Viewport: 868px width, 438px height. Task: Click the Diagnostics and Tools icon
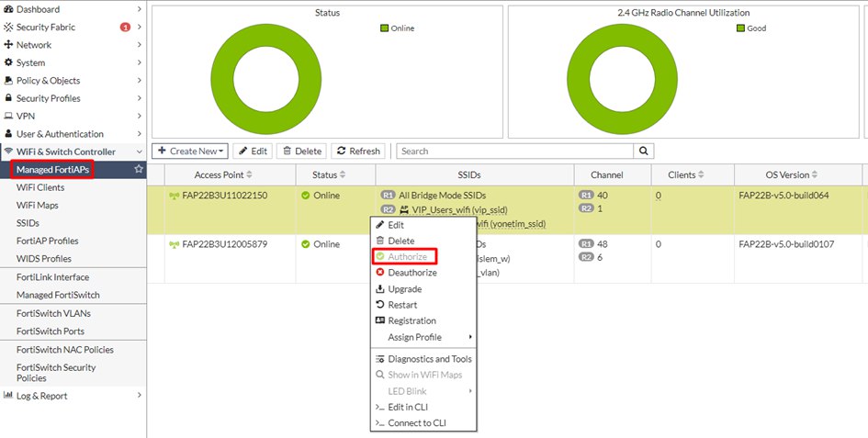click(380, 359)
